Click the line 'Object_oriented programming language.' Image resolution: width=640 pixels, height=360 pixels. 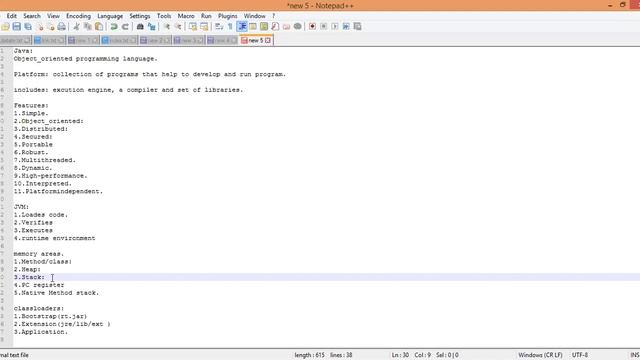tap(85, 59)
